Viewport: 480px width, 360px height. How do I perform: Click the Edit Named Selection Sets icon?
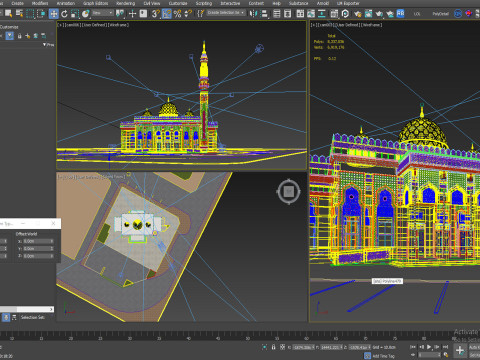coord(200,14)
